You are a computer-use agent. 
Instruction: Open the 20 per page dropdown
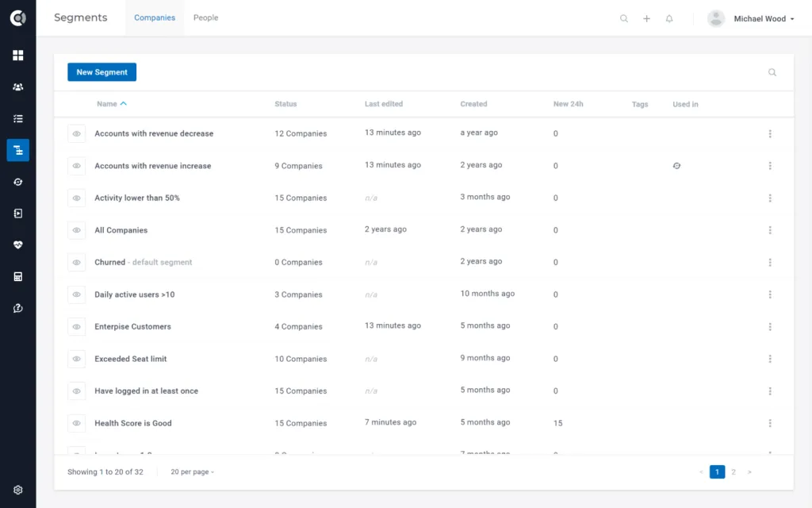(192, 471)
